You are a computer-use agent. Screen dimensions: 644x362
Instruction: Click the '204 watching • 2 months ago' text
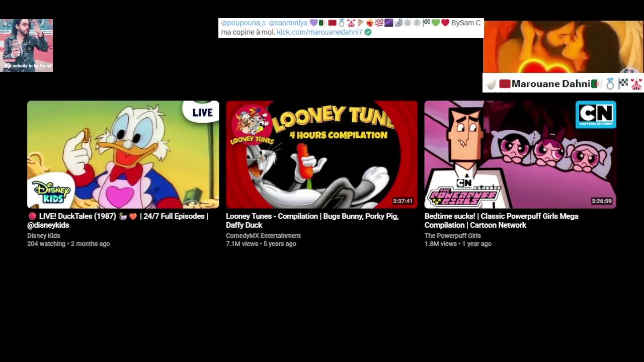68,244
